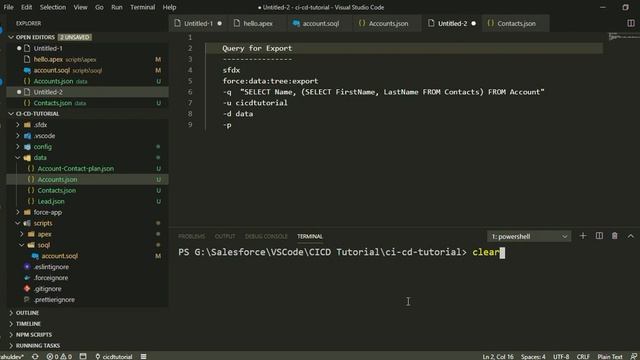Open the Help menu
640x360 pixels.
tap(169, 7)
